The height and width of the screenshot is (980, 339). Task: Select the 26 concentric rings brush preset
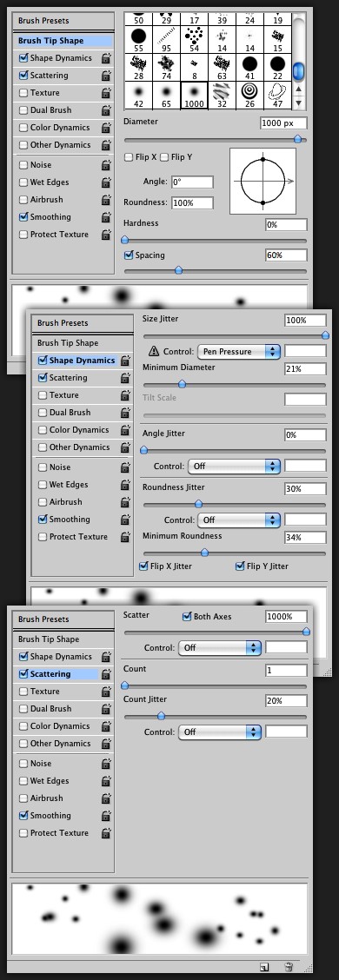tap(250, 95)
